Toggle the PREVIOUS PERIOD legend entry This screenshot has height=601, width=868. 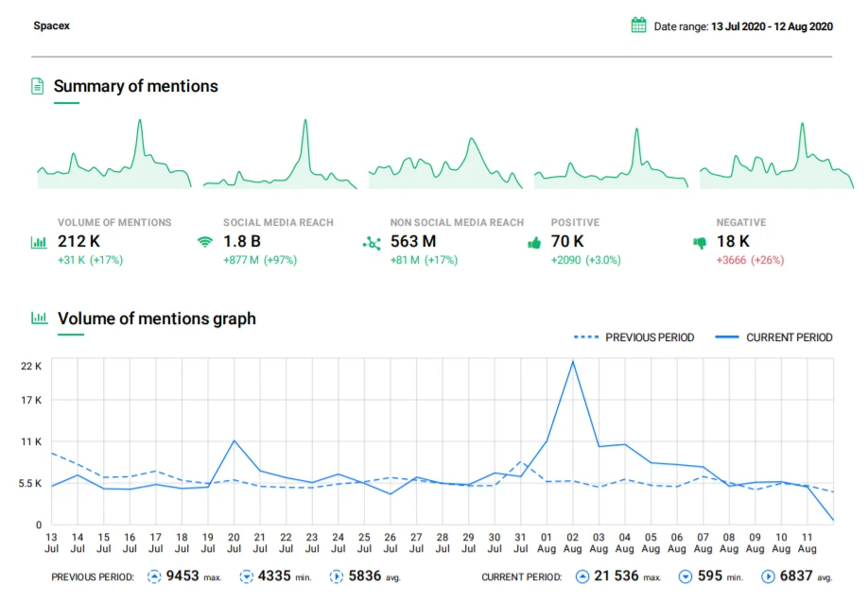634,337
